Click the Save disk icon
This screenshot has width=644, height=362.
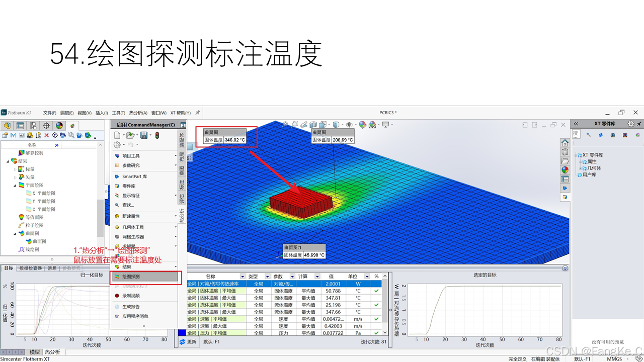144,135
